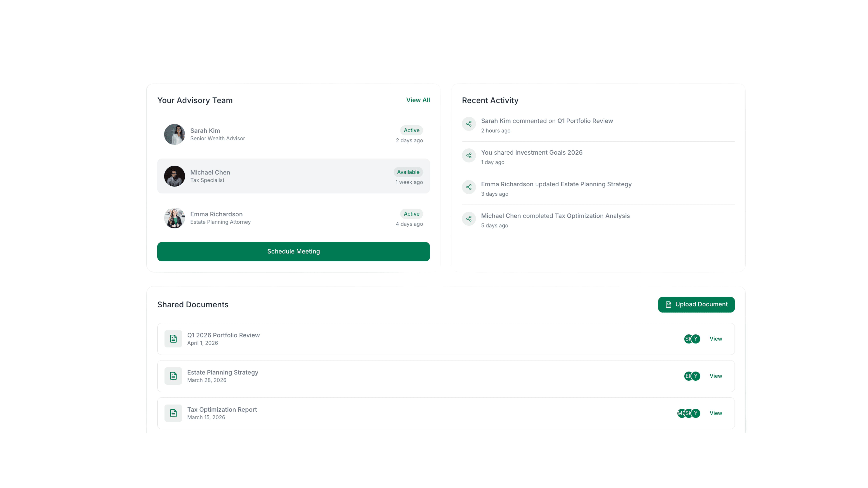The image size is (868, 488).
Task: Open 'Michael Chen completed Tax Optimization Analysis' activity
Action: [555, 216]
